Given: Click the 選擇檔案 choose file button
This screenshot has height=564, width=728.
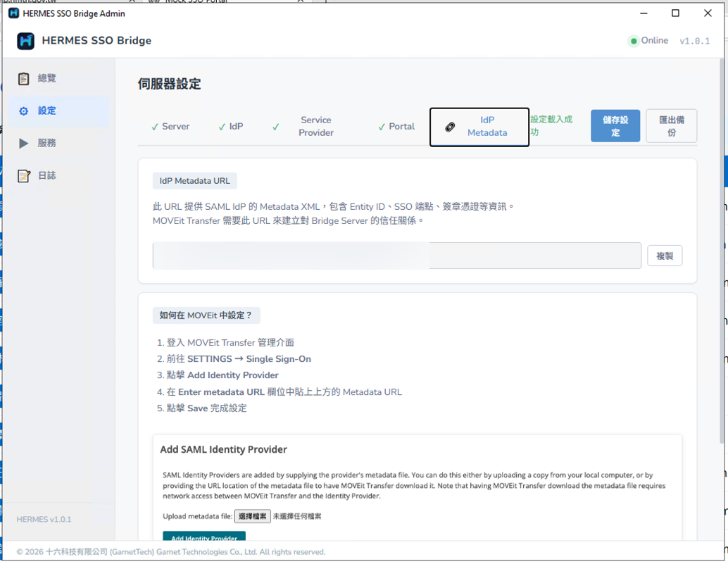Looking at the screenshot, I should click(x=253, y=517).
